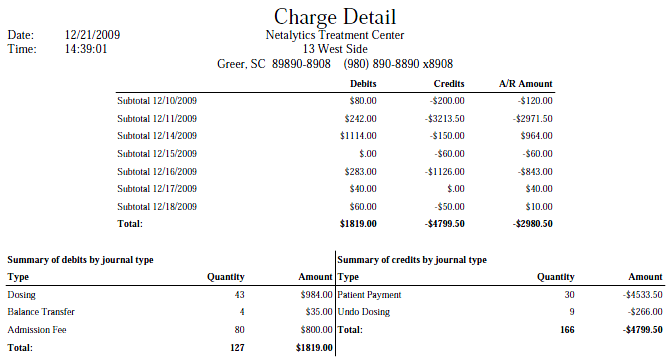Viewport: 670px width, 363px height.
Task: Click the Credits column header
Action: (x=449, y=84)
